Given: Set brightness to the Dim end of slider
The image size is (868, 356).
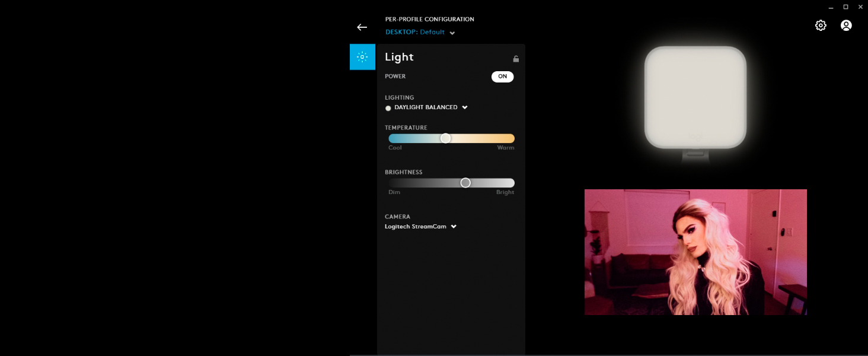Looking at the screenshot, I should [392, 183].
